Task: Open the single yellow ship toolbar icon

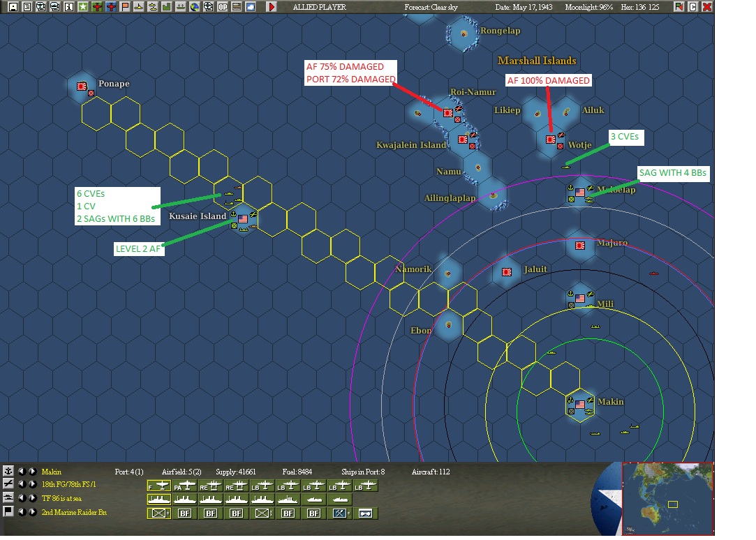Action: point(139,7)
